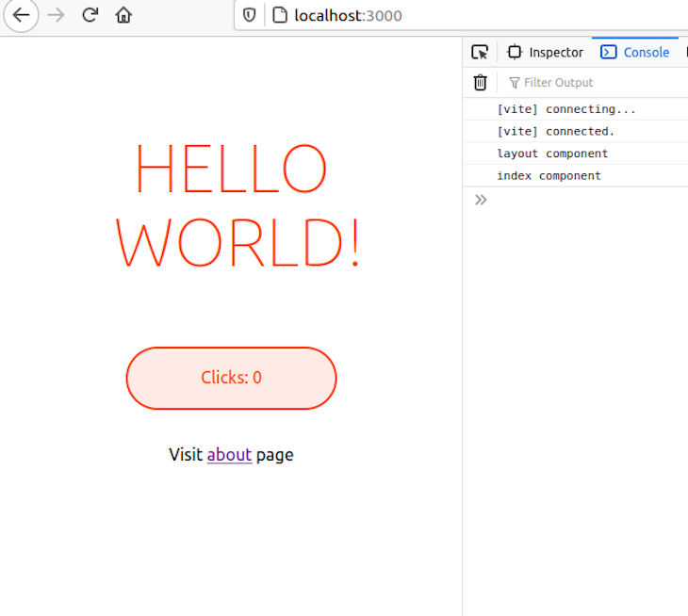
Task: Click the "index component" console message
Action: coord(549,176)
